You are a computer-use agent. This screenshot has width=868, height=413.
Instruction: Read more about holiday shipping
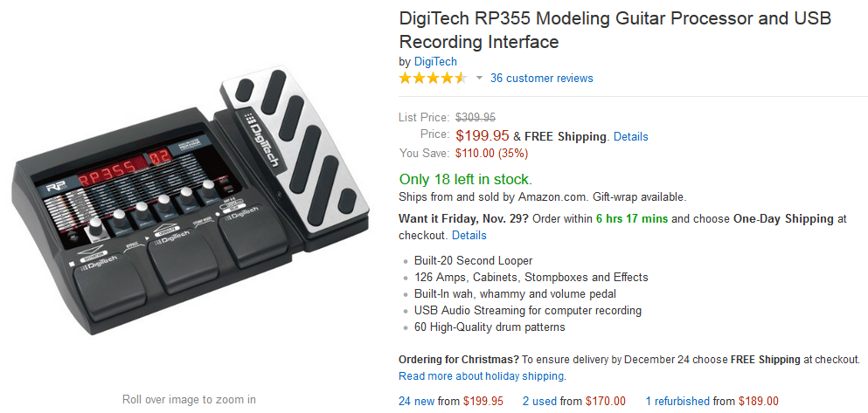482,376
